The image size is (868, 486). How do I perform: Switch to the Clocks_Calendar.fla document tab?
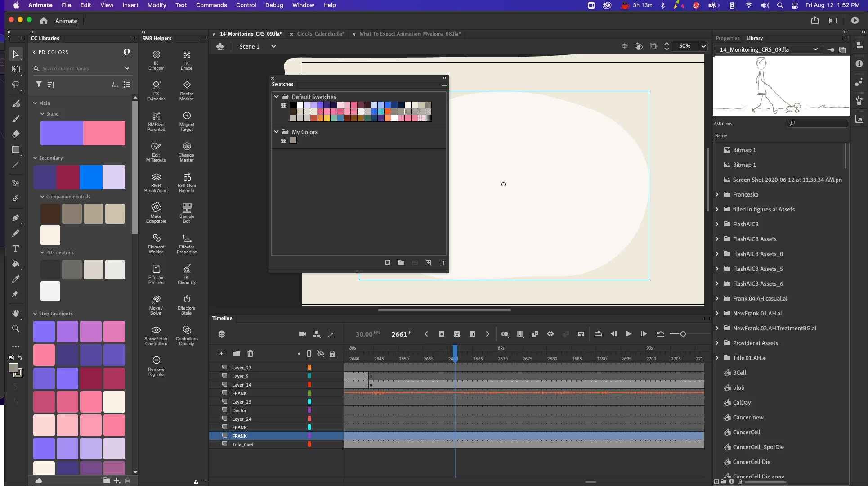tap(320, 34)
